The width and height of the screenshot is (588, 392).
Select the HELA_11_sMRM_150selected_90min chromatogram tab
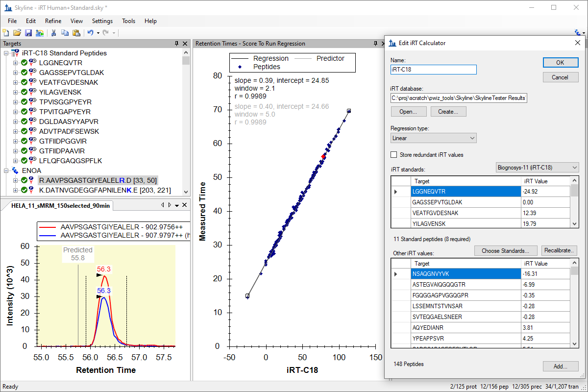coord(61,206)
